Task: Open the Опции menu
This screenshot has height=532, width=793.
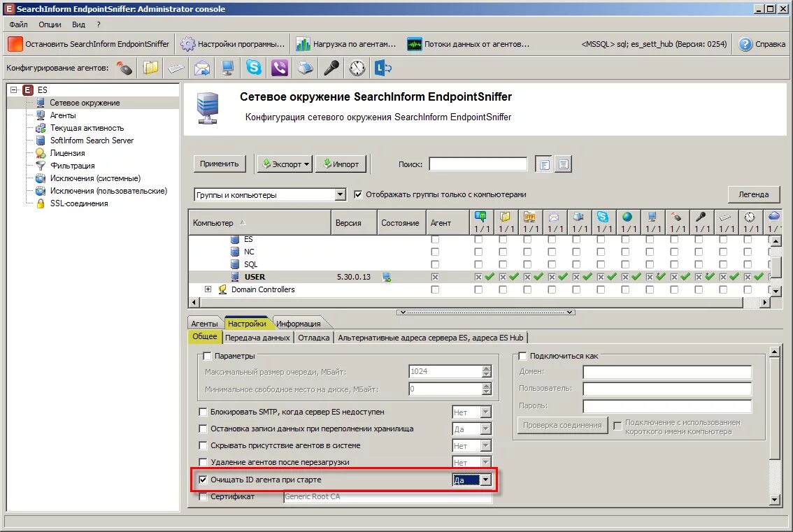Action: pos(50,24)
